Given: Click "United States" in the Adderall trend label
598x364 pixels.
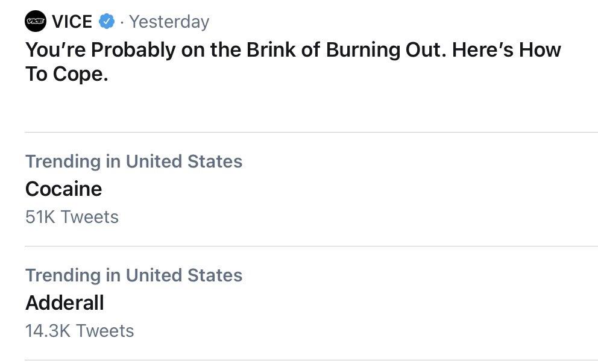Looking at the screenshot, I should point(184,275).
